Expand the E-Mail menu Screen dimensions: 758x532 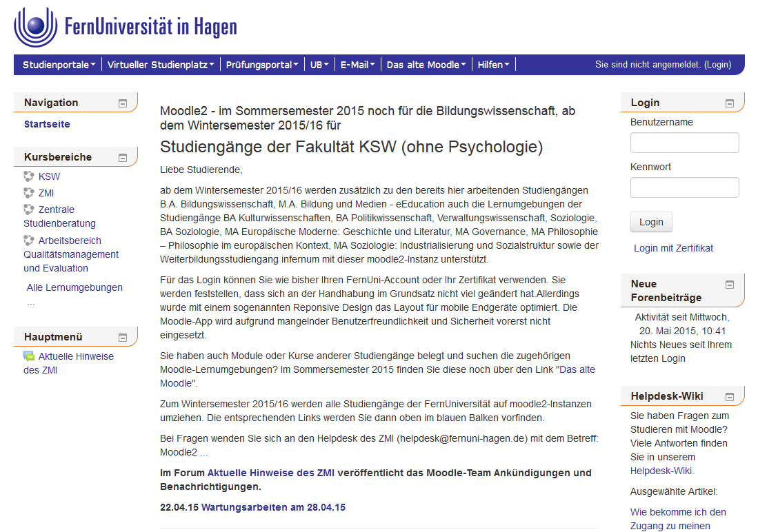tap(358, 65)
